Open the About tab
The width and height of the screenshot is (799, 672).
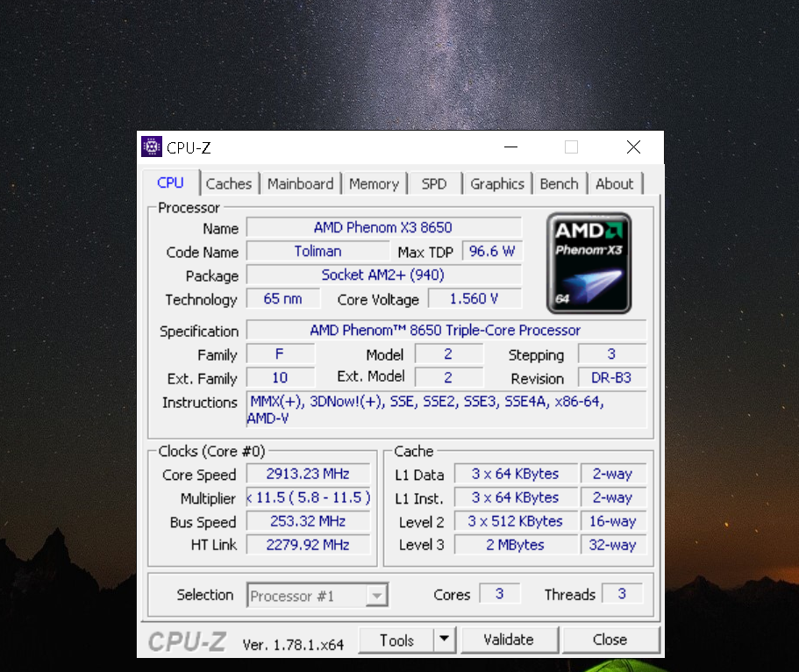click(x=614, y=183)
